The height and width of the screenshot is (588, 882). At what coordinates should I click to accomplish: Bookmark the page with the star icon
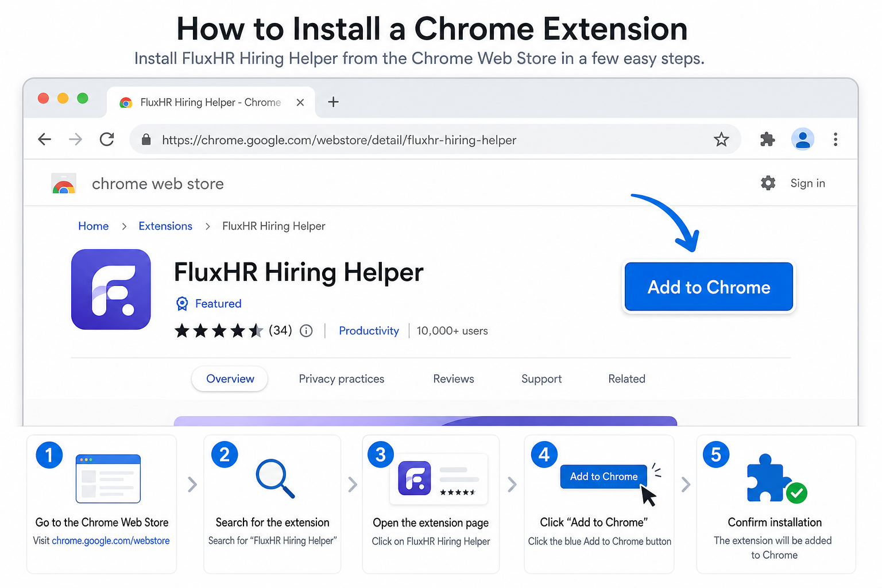[721, 139]
